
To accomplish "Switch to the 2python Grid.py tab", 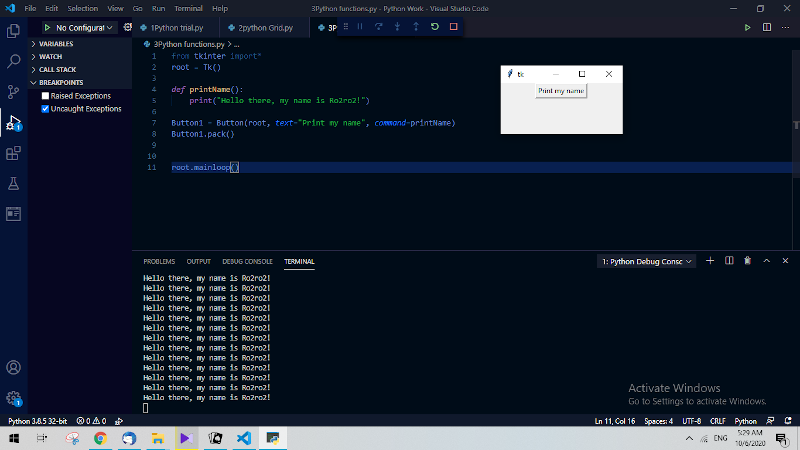I will [x=265, y=28].
